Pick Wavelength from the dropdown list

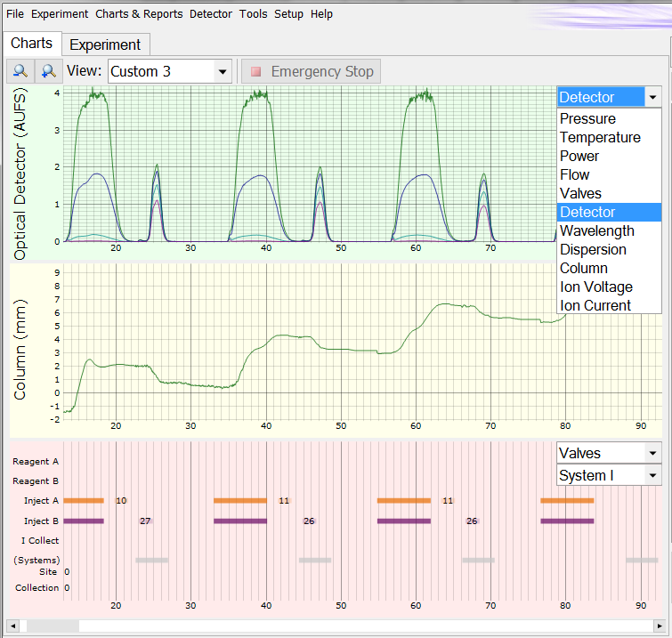[x=596, y=230]
